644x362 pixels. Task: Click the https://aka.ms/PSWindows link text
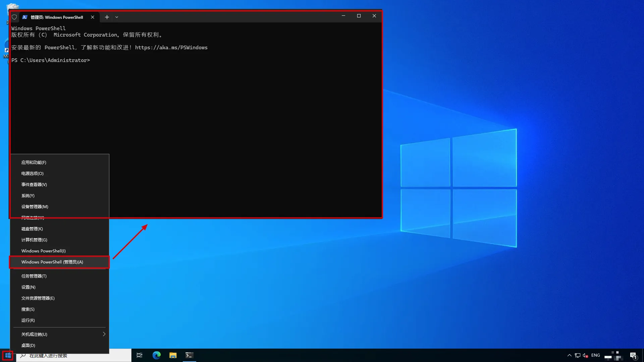point(171,48)
